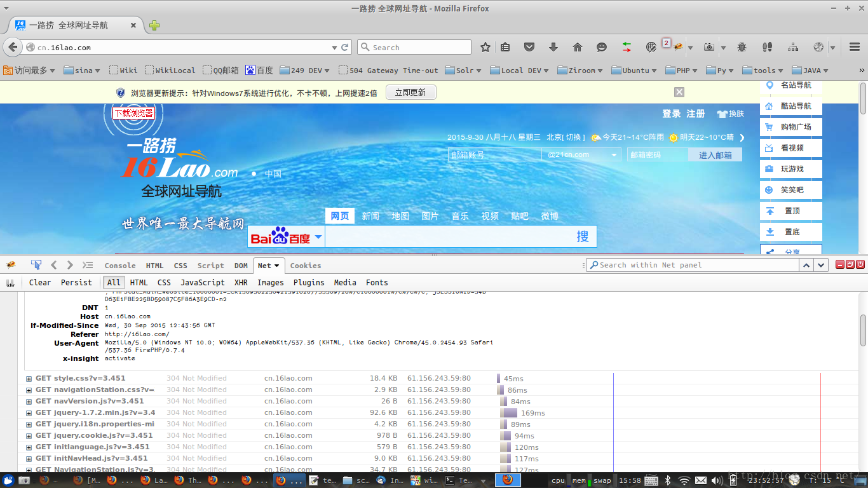Expand the GET navVersion.js request row
This screenshot has height=488, width=868.
29,402
